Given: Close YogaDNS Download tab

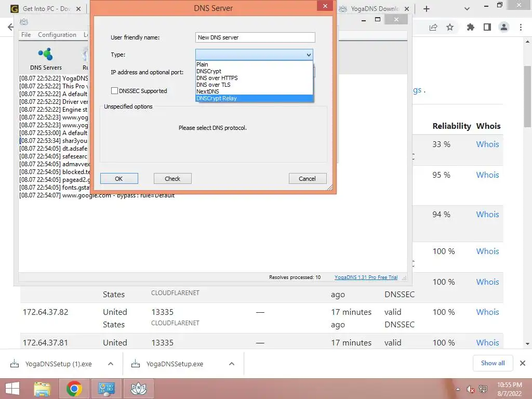Looking at the screenshot, I should coord(407,9).
